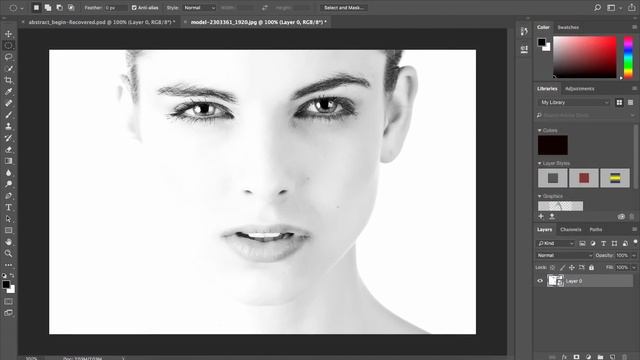The image size is (640, 360).
Task: Create new adjustment layer icon
Action: click(588, 357)
